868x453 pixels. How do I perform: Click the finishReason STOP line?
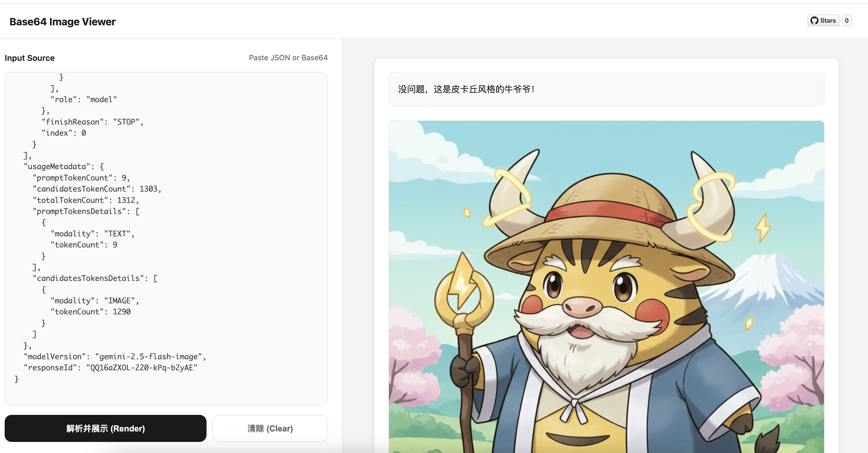(x=92, y=122)
